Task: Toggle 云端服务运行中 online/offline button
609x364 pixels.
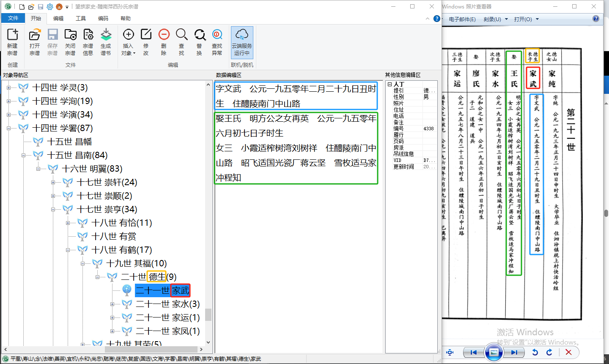Action: tap(242, 42)
